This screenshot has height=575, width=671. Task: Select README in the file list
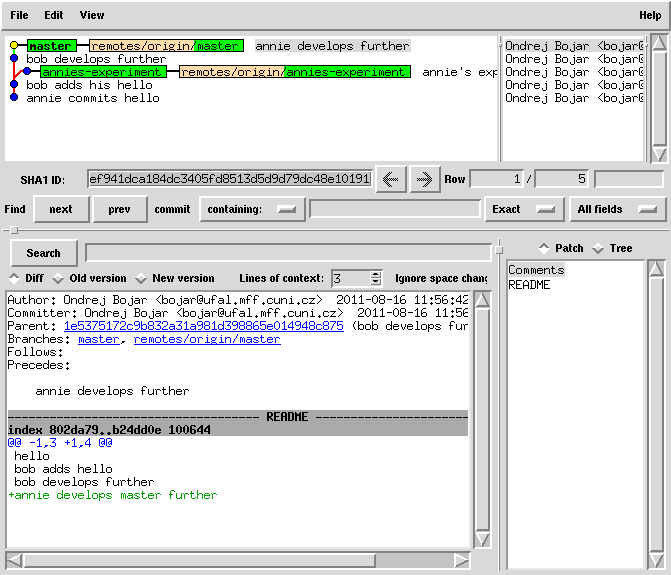(529, 285)
